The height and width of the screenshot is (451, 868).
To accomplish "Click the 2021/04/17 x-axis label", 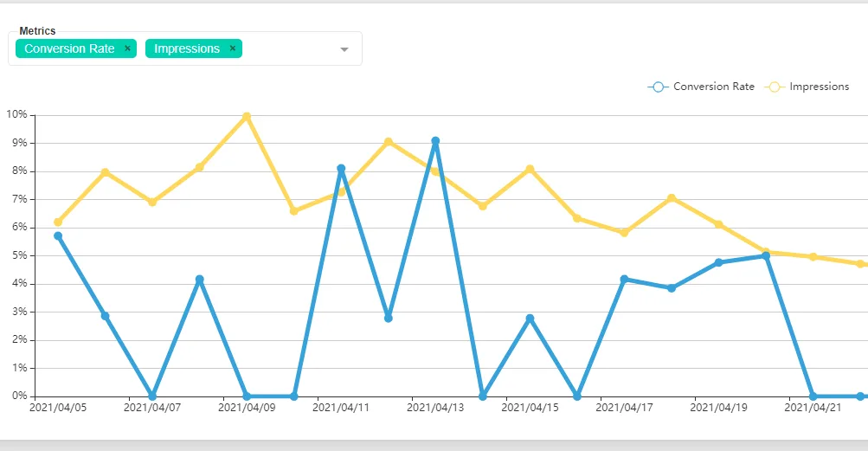I will pyautogui.click(x=625, y=408).
